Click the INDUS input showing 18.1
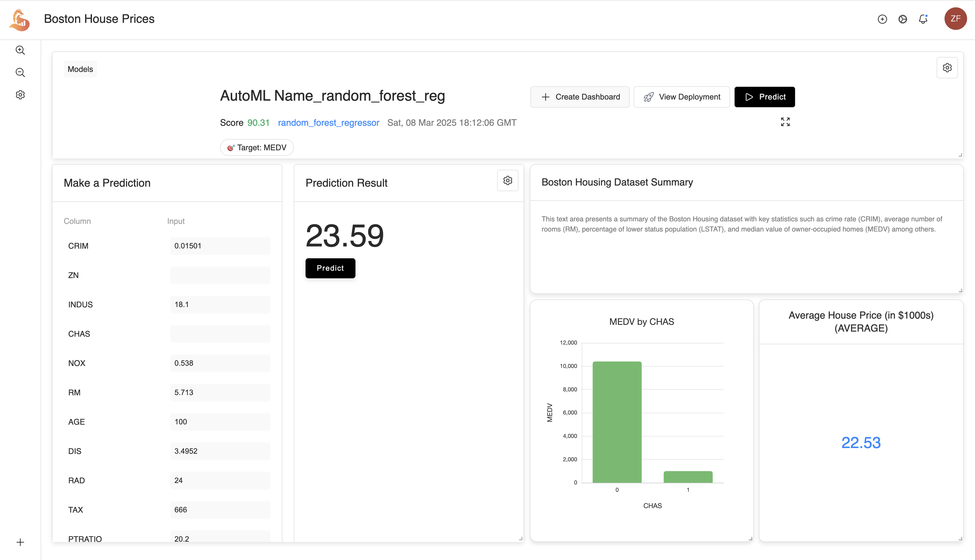The image size is (975, 560). pyautogui.click(x=220, y=305)
